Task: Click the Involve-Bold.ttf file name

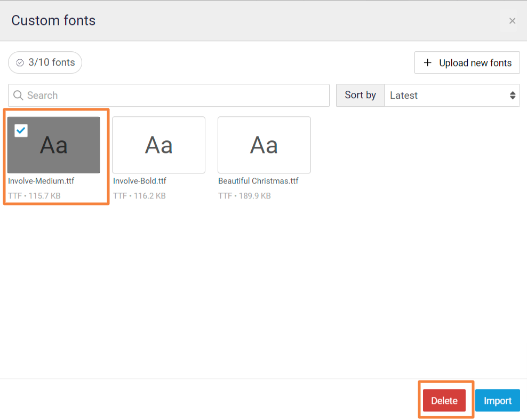Action: point(140,181)
